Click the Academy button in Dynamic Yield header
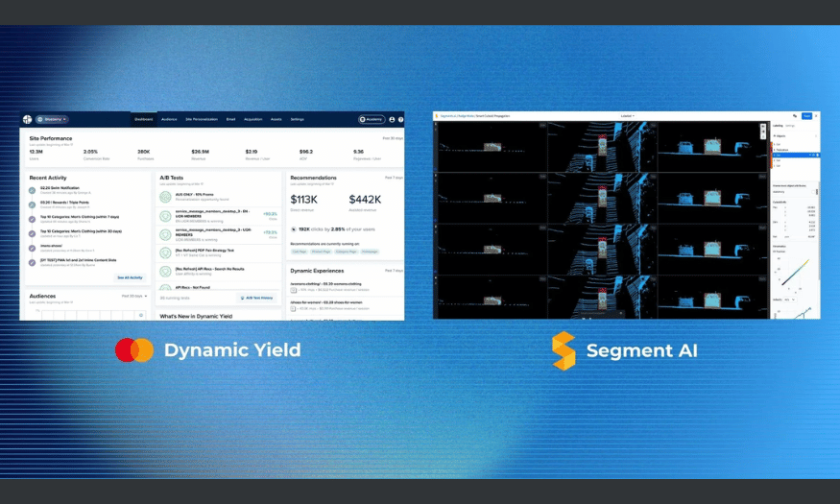Screen dimensions: 840x504 (372, 119)
